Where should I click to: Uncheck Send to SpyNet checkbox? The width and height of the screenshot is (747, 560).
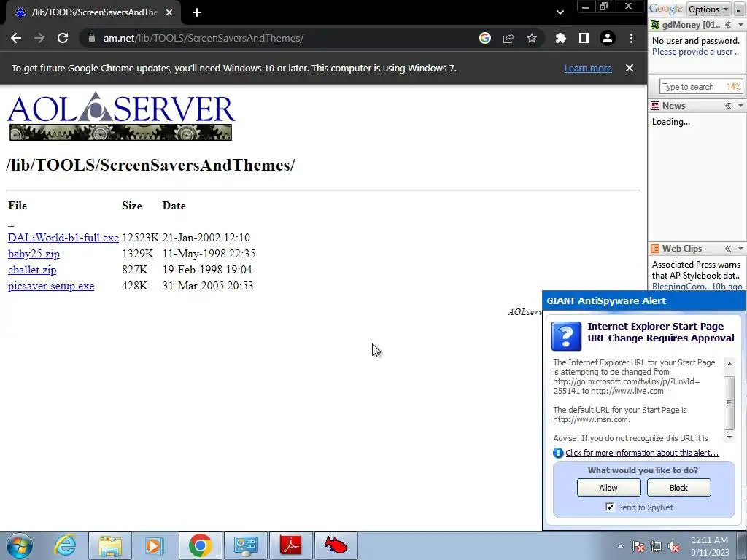click(x=610, y=507)
